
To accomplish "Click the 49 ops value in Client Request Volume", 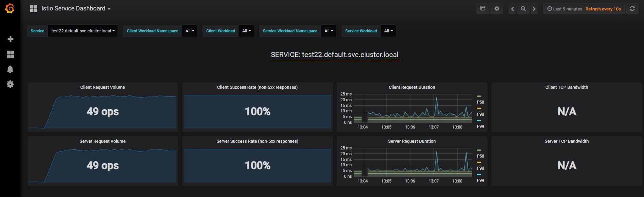I will tap(103, 111).
